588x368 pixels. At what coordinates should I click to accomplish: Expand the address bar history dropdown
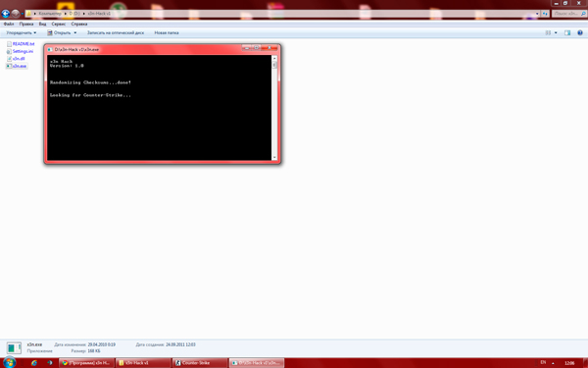(537, 14)
